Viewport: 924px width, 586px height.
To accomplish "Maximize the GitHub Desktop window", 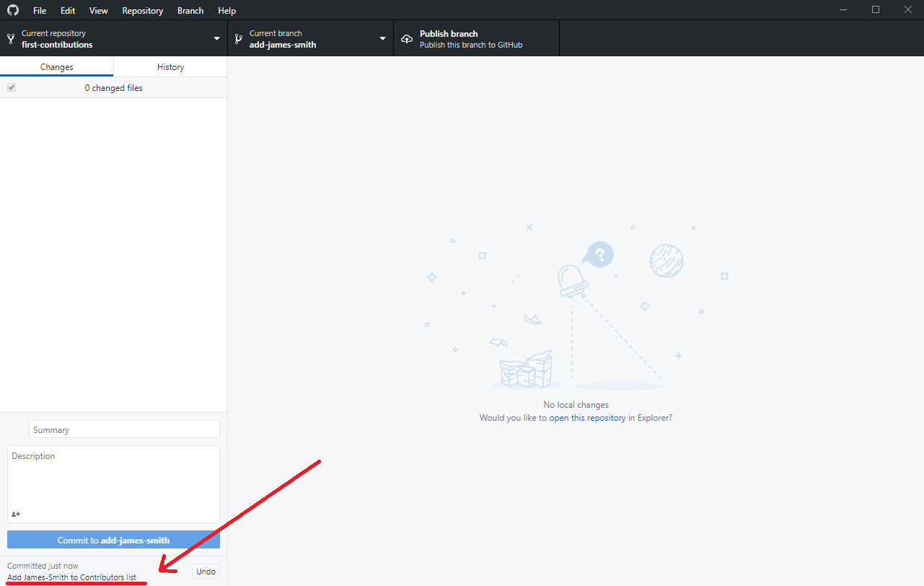I will click(x=875, y=9).
